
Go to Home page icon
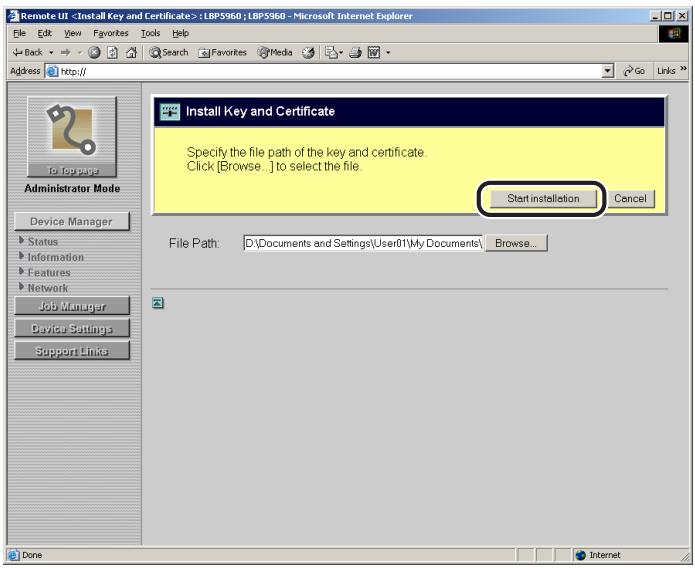pyautogui.click(x=131, y=52)
